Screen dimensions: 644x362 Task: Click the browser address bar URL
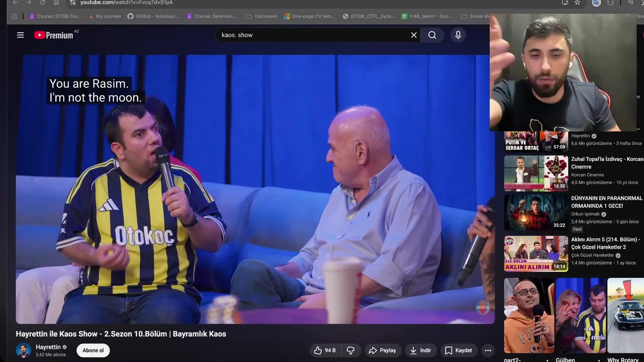(x=127, y=3)
